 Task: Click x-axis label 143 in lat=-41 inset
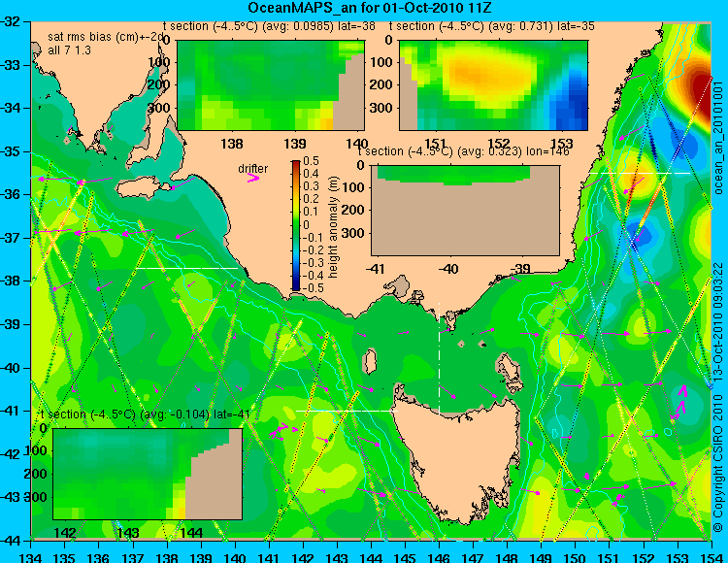click(x=128, y=532)
